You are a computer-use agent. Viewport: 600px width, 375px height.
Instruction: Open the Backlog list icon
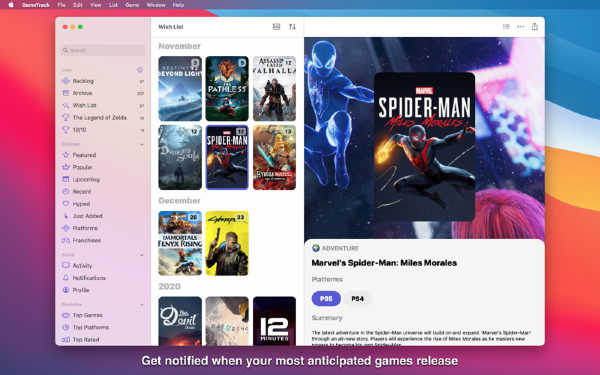click(x=66, y=81)
